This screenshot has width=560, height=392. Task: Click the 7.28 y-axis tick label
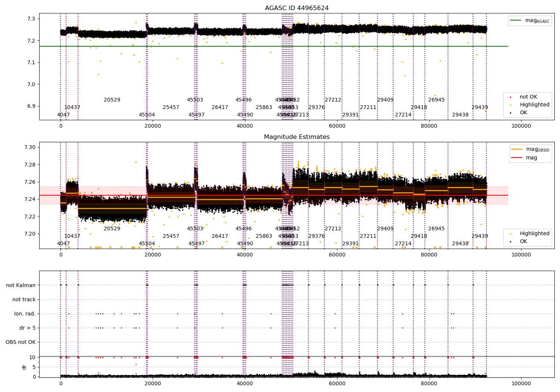(x=30, y=165)
